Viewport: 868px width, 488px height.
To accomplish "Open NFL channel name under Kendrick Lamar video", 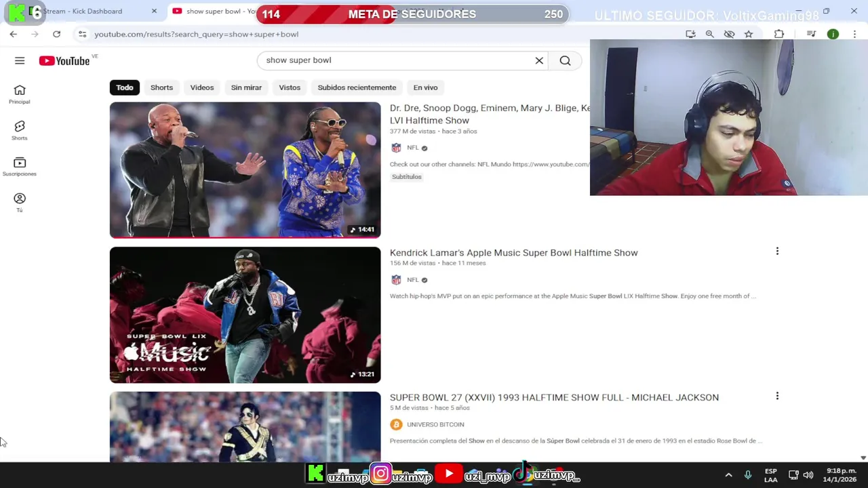I will [x=413, y=280].
